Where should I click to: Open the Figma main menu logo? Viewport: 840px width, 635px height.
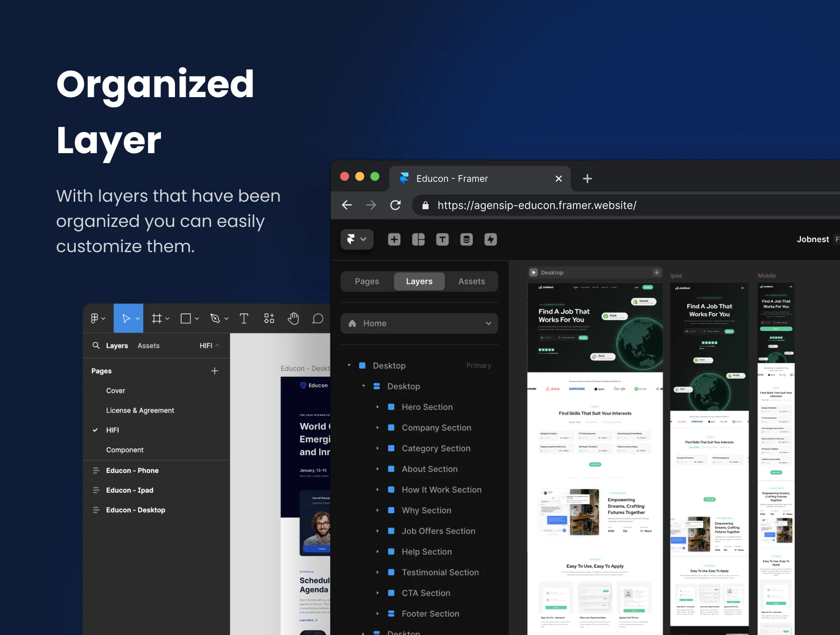point(98,318)
